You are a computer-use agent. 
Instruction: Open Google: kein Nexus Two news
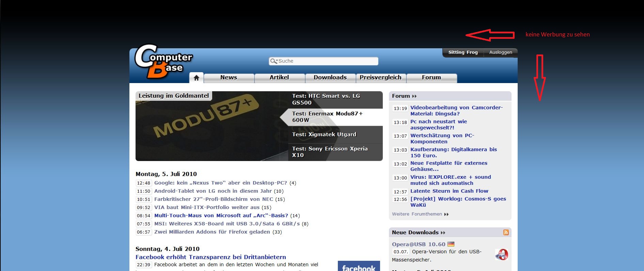pyautogui.click(x=221, y=183)
